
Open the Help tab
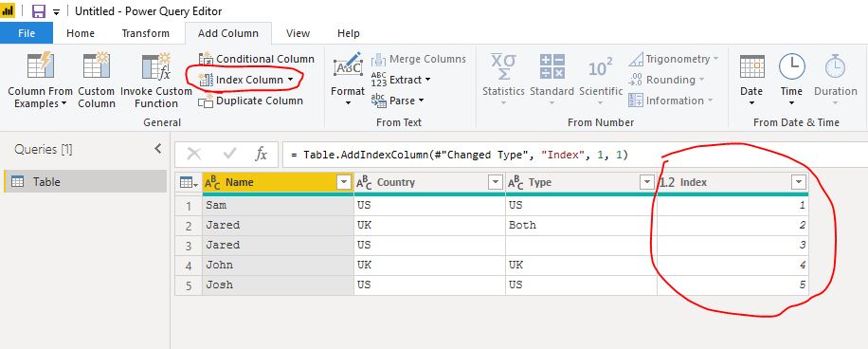click(348, 33)
